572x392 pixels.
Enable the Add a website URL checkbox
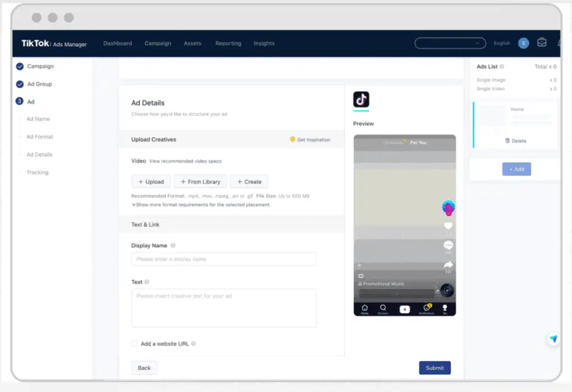135,344
